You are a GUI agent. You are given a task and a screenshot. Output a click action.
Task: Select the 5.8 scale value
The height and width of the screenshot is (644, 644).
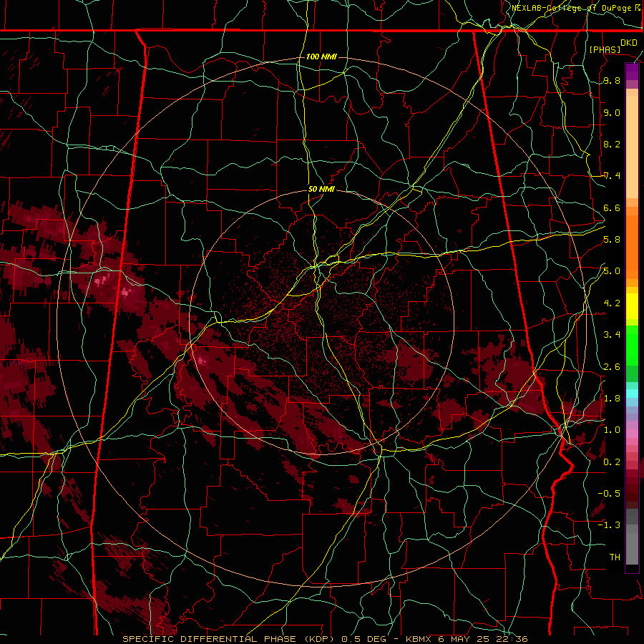(612, 240)
